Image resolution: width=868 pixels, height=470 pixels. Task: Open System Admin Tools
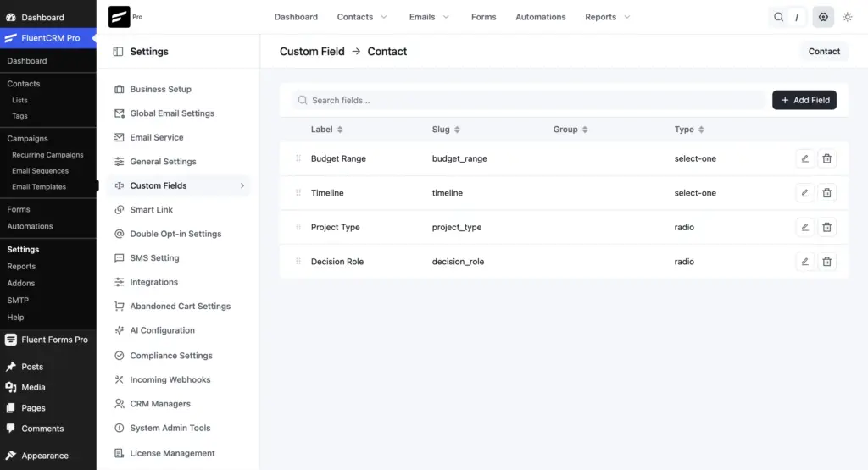coord(170,428)
